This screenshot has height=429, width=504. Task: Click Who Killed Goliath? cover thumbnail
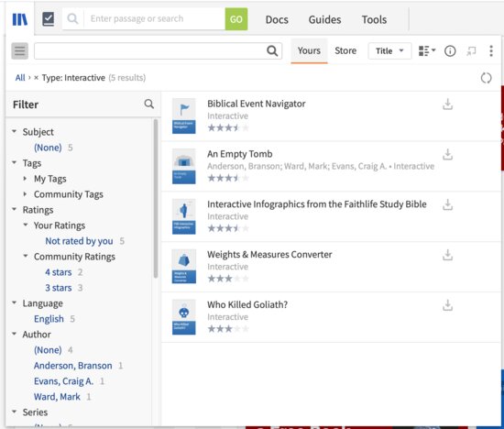183,317
